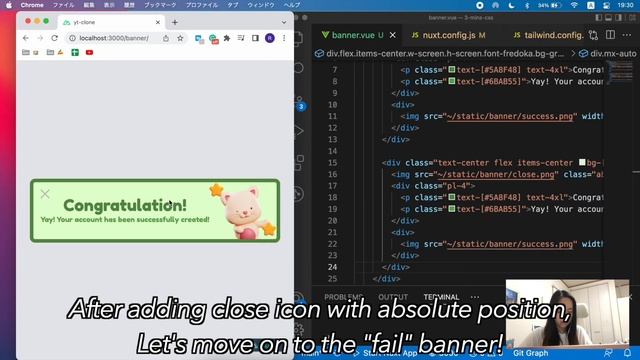Open Source Control view with badge 3
640x360 pixels.
point(300,103)
